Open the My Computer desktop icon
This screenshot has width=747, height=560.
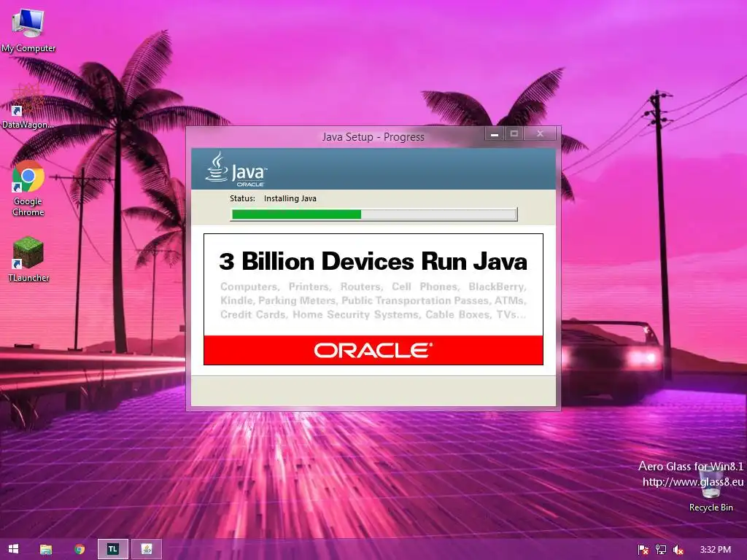(28, 29)
